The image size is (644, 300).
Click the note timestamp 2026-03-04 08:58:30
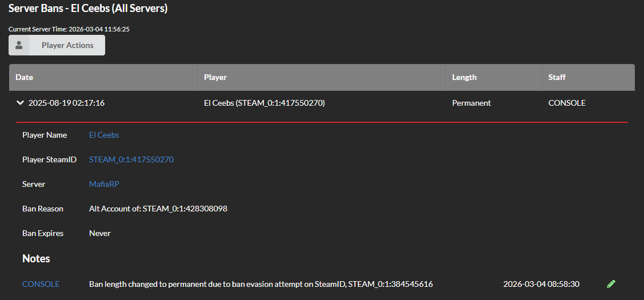click(541, 284)
